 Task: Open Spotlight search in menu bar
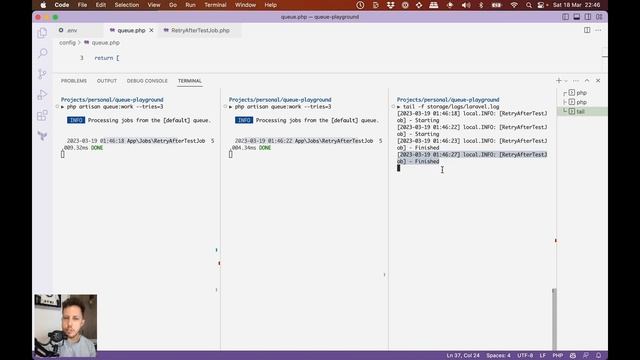tap(529, 5)
